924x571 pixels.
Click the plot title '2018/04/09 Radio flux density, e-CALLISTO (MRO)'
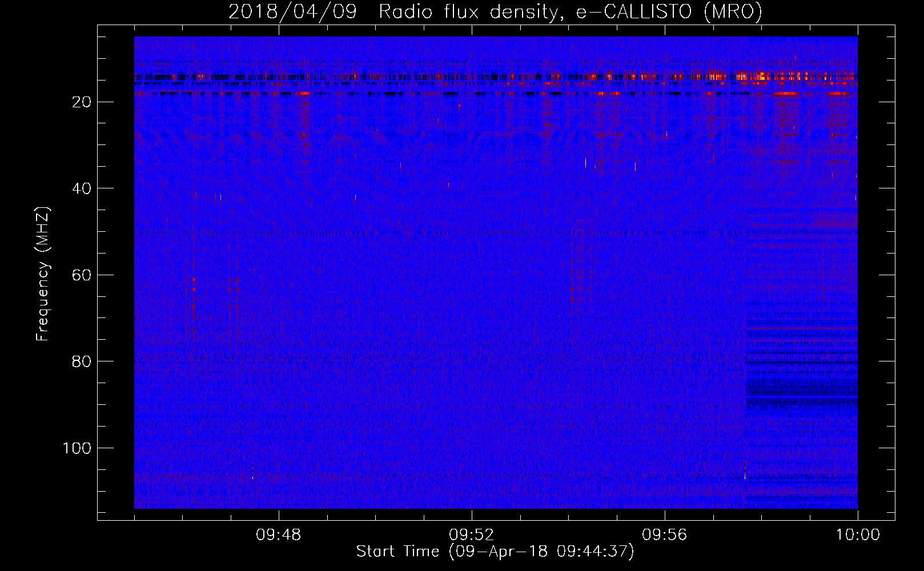pyautogui.click(x=495, y=11)
